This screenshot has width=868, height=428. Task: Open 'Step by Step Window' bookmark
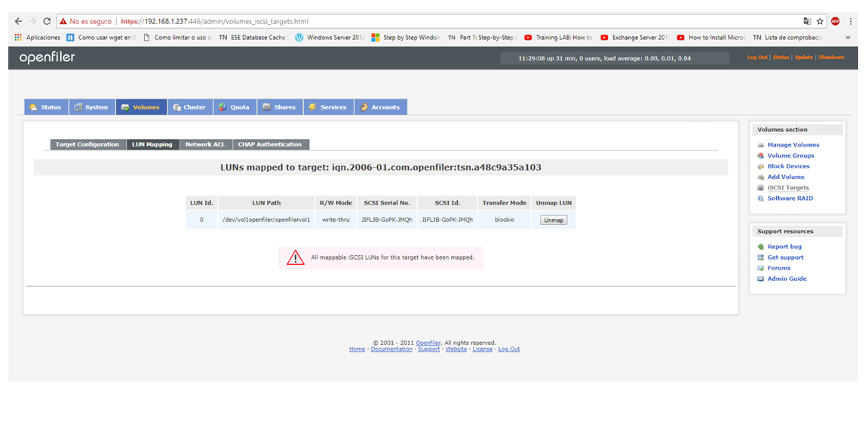pyautogui.click(x=406, y=38)
